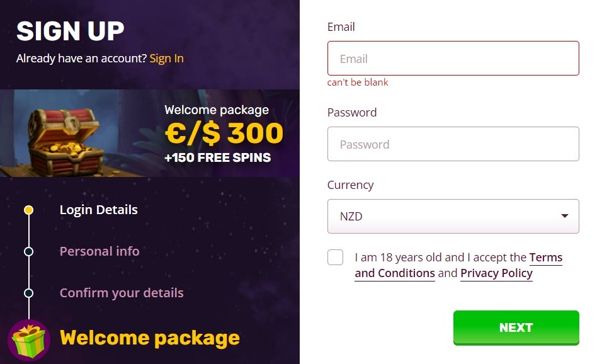Select the yellow Login Details step dot
The height and width of the screenshot is (364, 602).
[x=28, y=210]
